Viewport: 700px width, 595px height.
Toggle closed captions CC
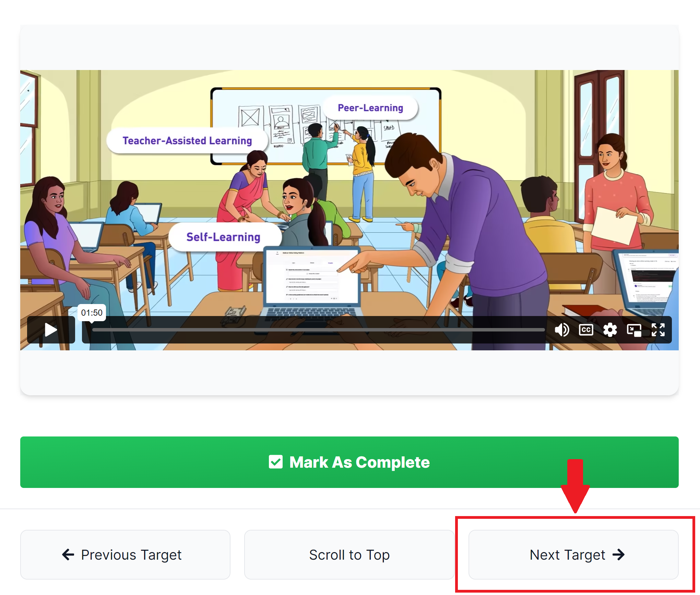[586, 330]
